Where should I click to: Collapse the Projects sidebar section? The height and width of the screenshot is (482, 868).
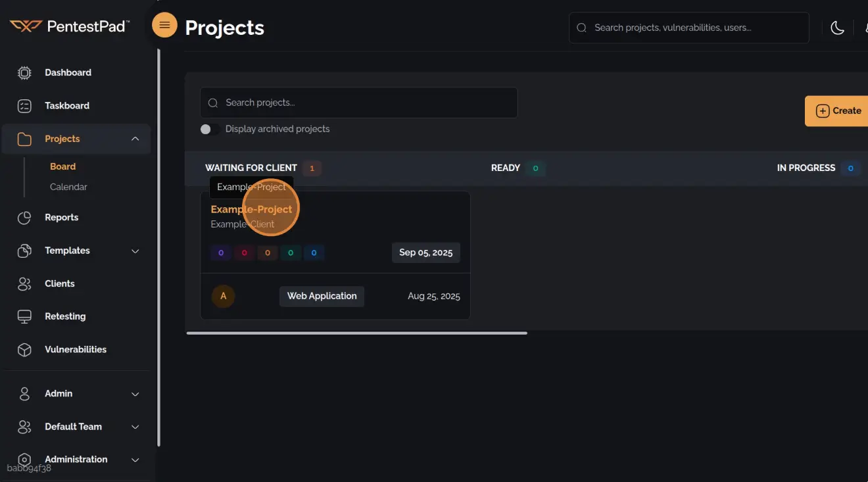135,139
